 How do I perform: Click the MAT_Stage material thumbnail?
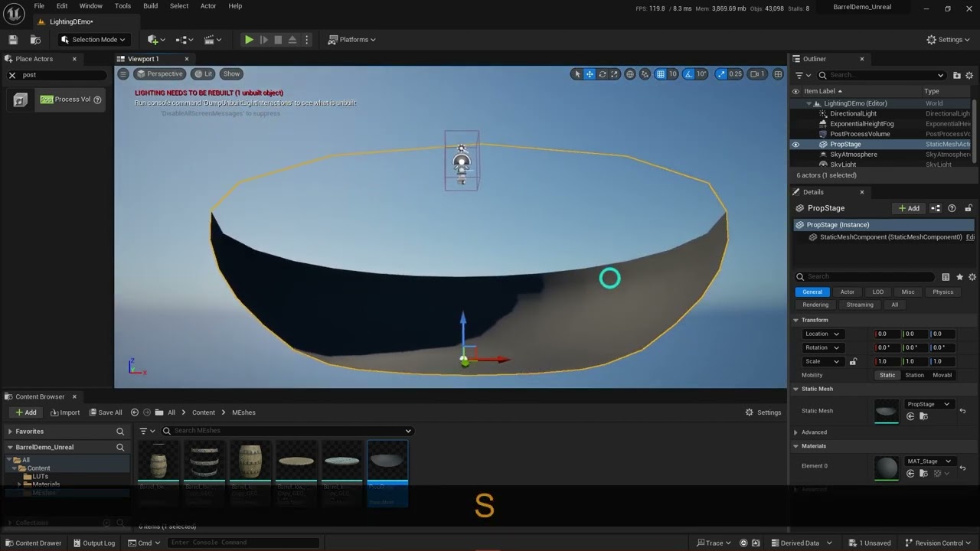point(886,468)
